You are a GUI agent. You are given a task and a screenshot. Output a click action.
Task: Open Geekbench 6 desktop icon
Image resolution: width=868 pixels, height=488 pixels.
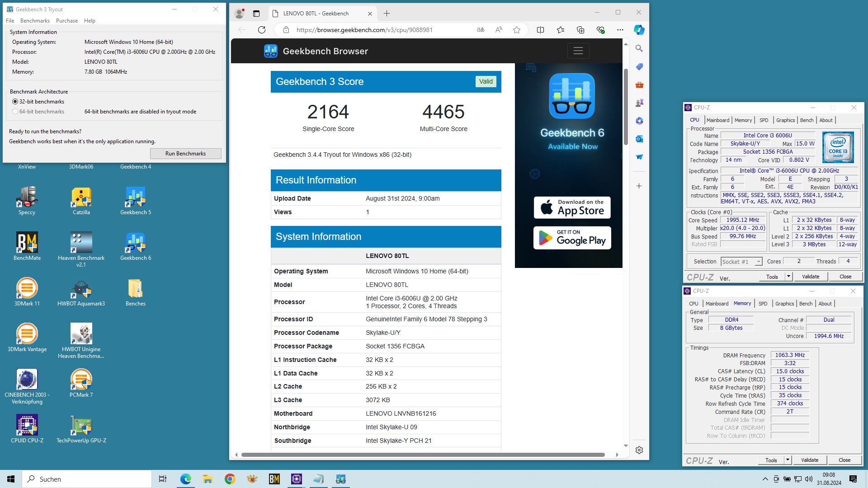[x=136, y=246]
